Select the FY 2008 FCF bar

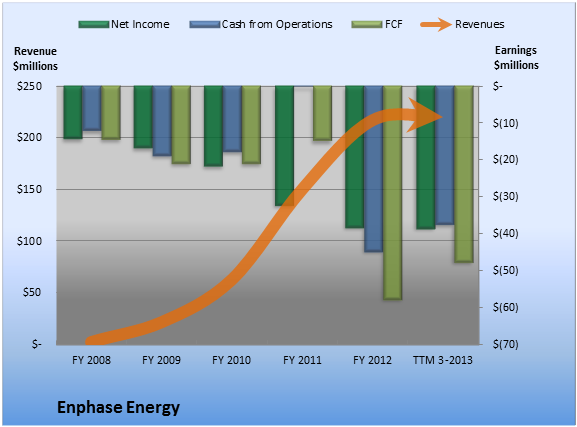(x=111, y=113)
